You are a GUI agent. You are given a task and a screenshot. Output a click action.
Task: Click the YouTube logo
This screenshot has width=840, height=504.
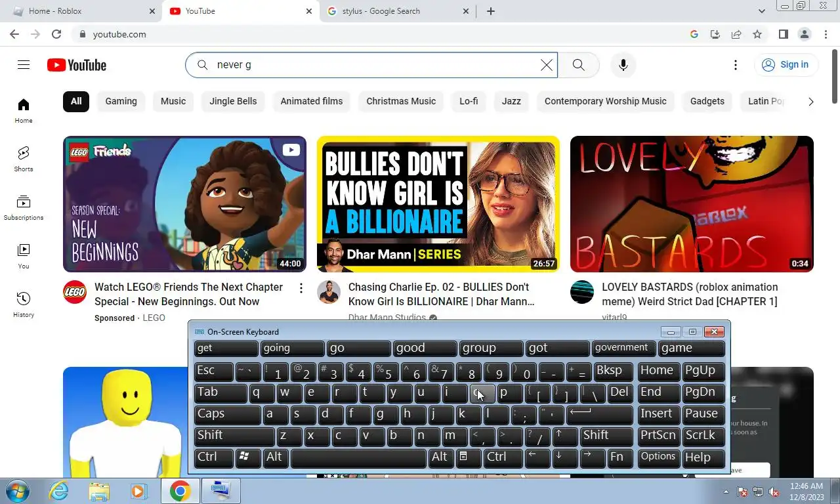(x=77, y=65)
